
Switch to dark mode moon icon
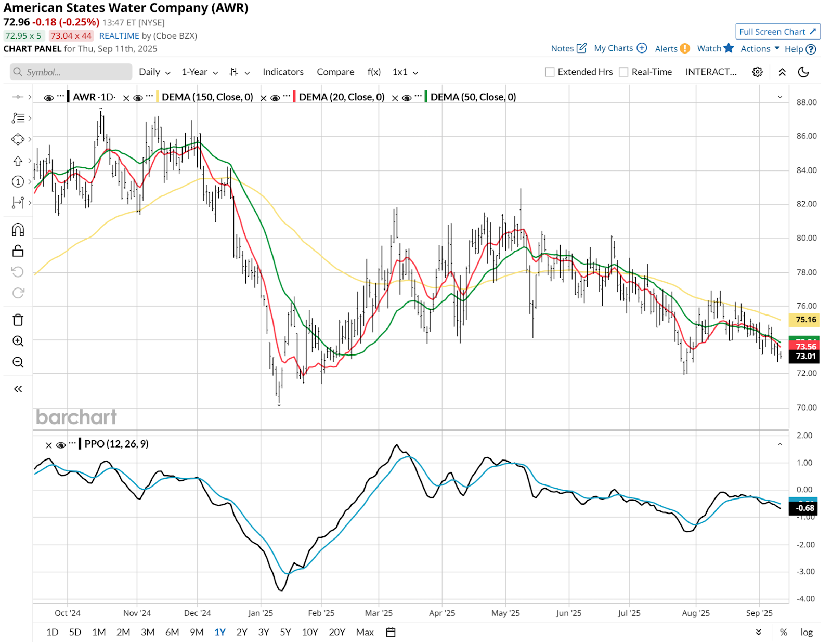coord(803,72)
